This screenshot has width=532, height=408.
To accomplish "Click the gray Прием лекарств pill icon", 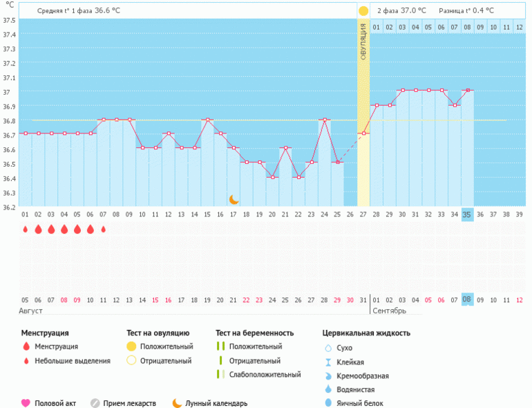I will tap(95, 403).
